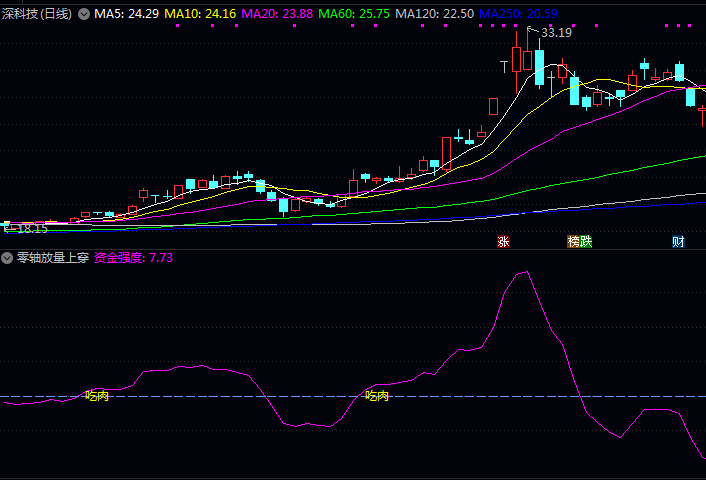This screenshot has height=480, width=706.
Task: Select the MA5 moving average label
Action: (126, 14)
